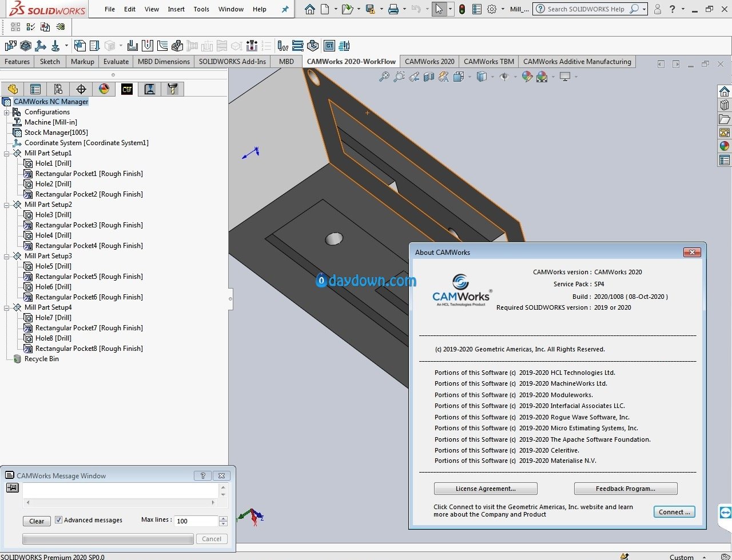Open the View Orientation dropdown in the view toolbar
This screenshot has width=732, height=560.
[470, 76]
